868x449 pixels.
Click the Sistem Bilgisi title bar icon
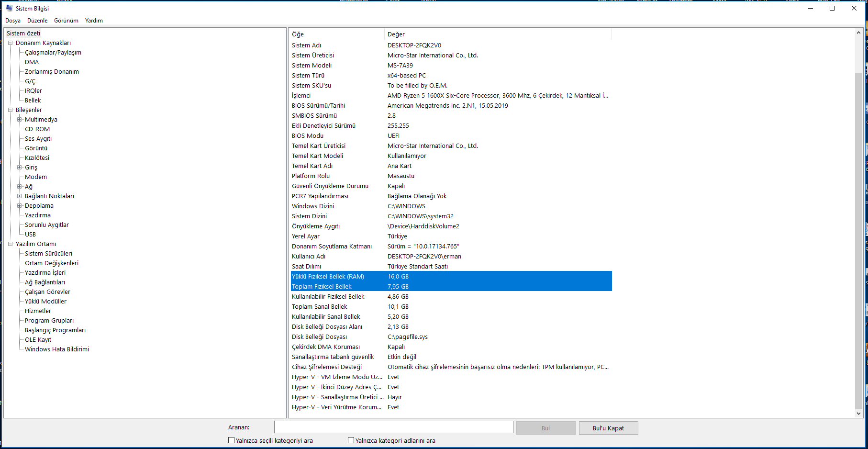(x=9, y=8)
